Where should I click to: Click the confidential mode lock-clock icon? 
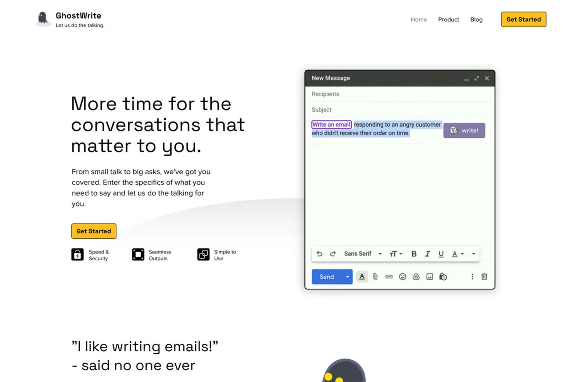(x=443, y=277)
